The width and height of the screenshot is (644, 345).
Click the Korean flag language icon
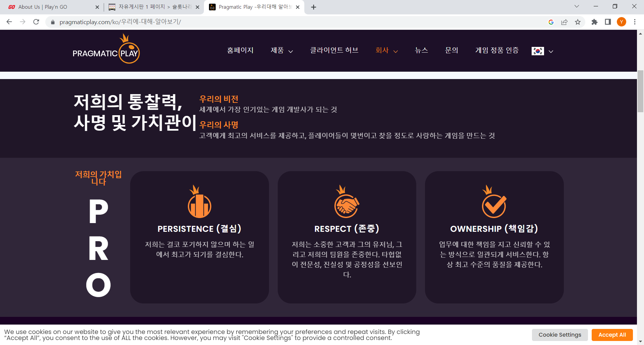[538, 51]
